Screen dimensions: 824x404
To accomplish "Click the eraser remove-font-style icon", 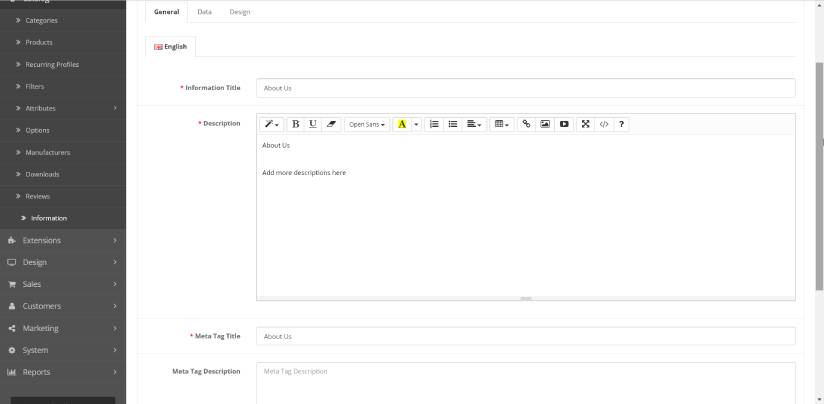I will coord(331,124).
